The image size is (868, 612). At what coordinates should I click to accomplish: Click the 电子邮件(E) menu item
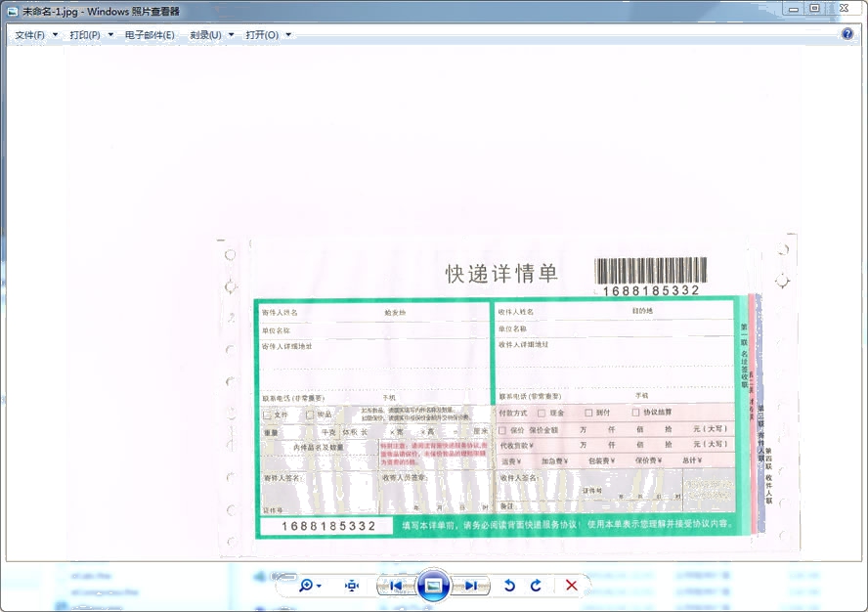(x=150, y=35)
